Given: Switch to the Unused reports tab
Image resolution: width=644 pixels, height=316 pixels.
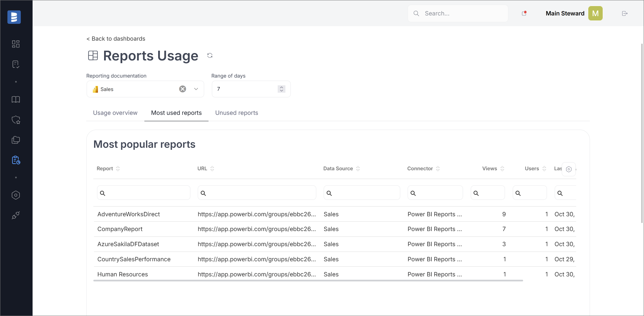Looking at the screenshot, I should click(236, 113).
